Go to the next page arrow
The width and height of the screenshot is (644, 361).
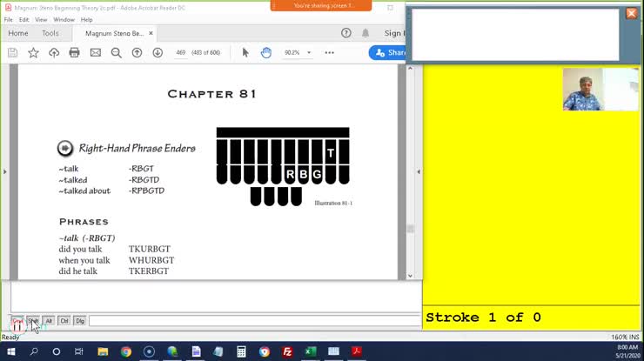(x=158, y=52)
